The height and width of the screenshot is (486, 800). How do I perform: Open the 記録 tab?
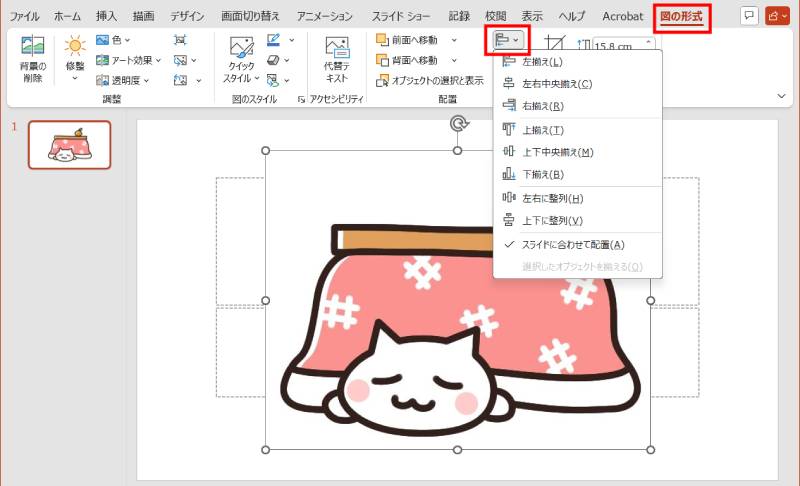459,16
